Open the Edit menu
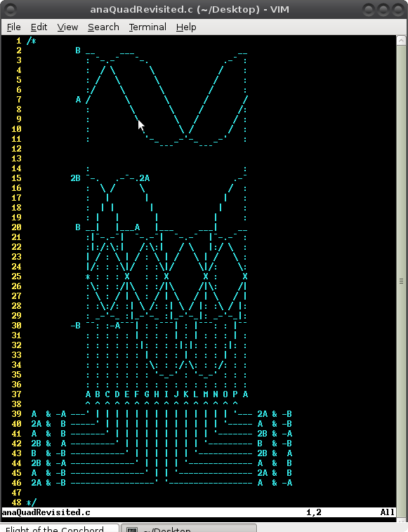 39,27
